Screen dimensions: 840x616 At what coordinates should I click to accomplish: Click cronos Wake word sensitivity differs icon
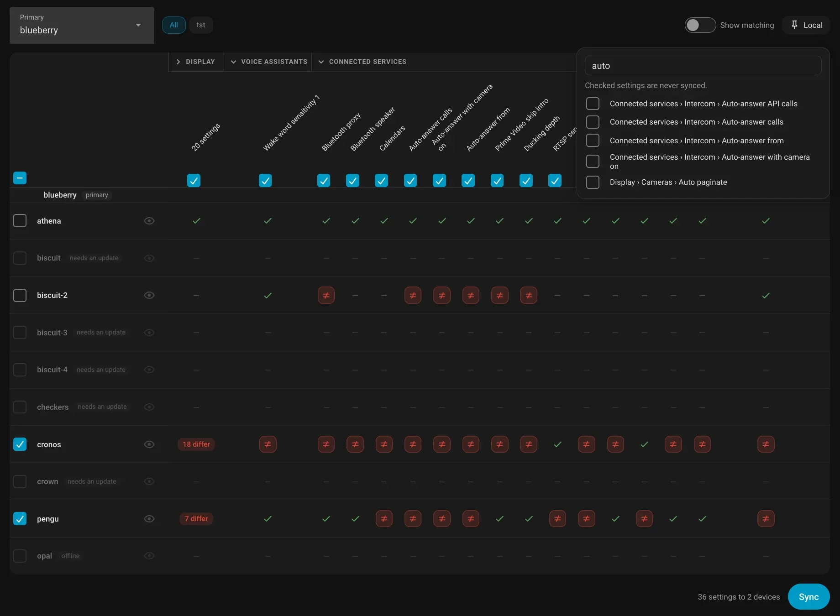(x=268, y=444)
